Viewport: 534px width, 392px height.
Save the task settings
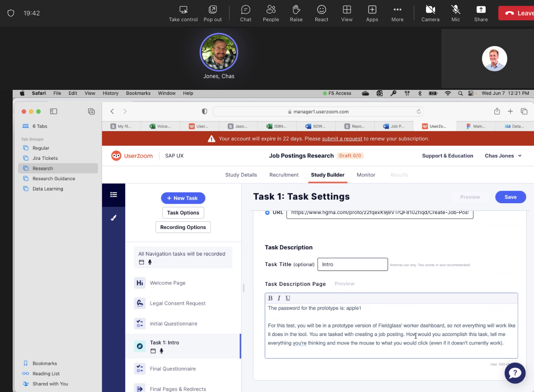[x=510, y=197]
